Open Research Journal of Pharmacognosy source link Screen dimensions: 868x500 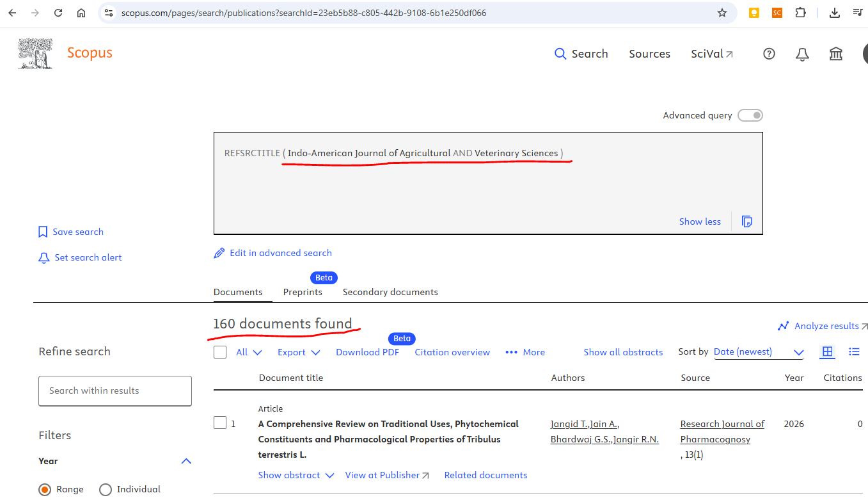[x=722, y=431]
